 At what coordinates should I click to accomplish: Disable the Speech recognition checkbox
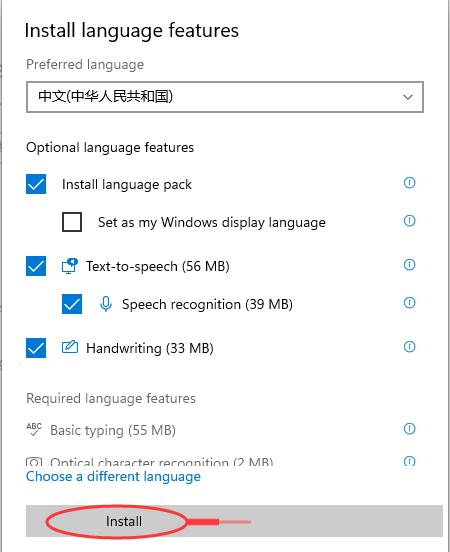pyautogui.click(x=72, y=304)
